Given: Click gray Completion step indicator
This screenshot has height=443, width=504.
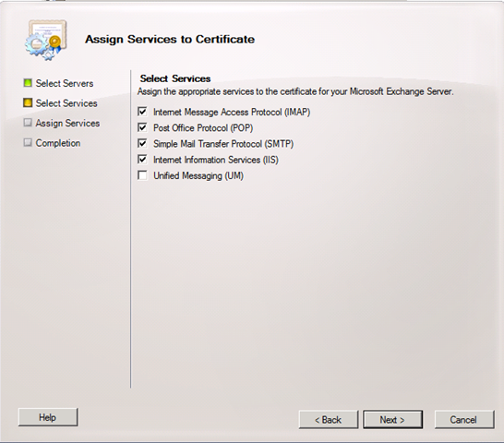Looking at the screenshot, I should pos(28,142).
